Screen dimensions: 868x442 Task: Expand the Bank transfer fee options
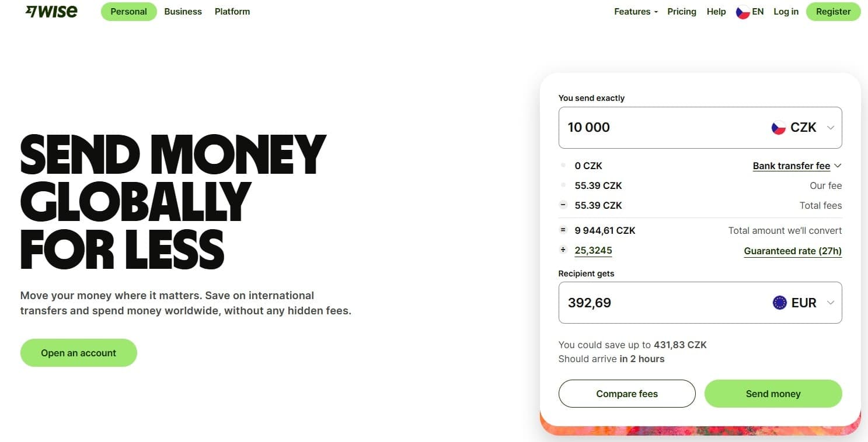[797, 166]
